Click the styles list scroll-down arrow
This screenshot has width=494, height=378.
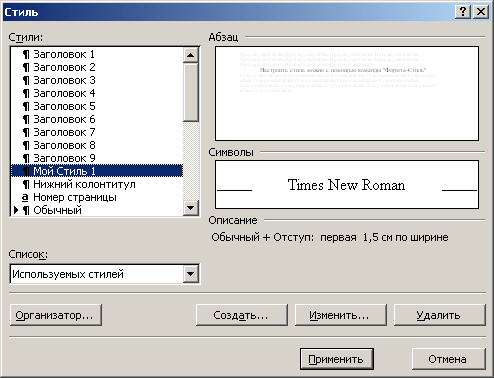[191, 208]
